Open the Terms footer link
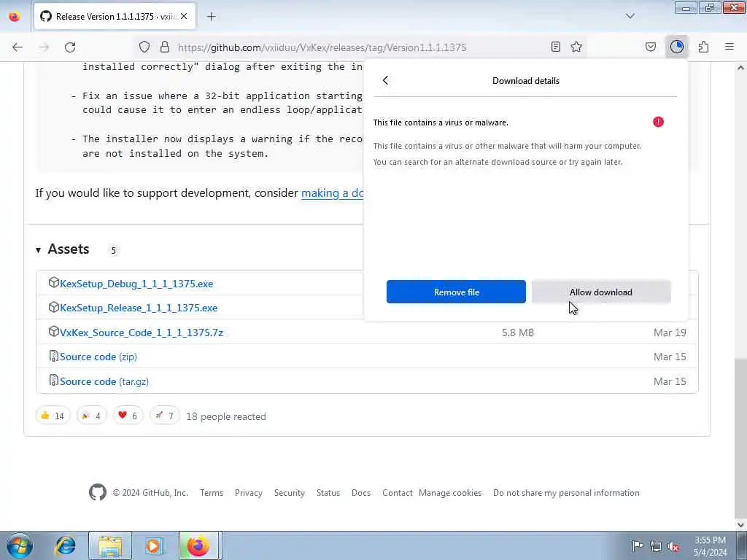 (212, 493)
